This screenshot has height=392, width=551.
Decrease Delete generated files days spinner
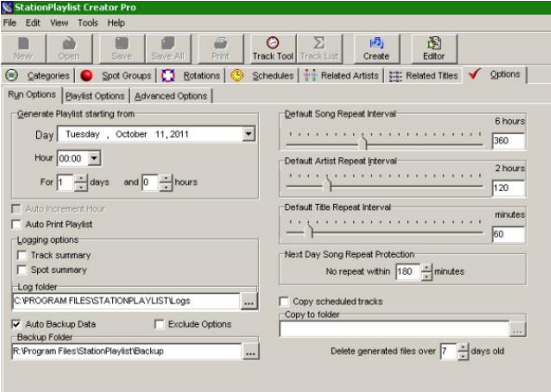tap(464, 356)
